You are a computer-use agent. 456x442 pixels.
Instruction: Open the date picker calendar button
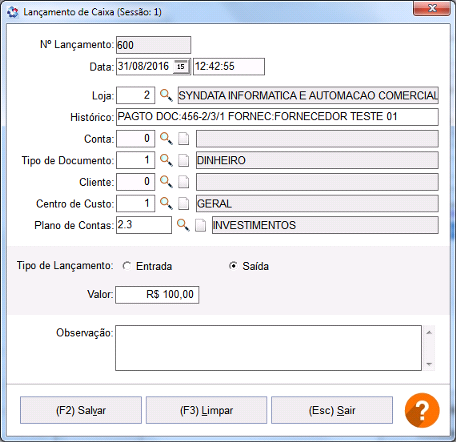pos(181,66)
